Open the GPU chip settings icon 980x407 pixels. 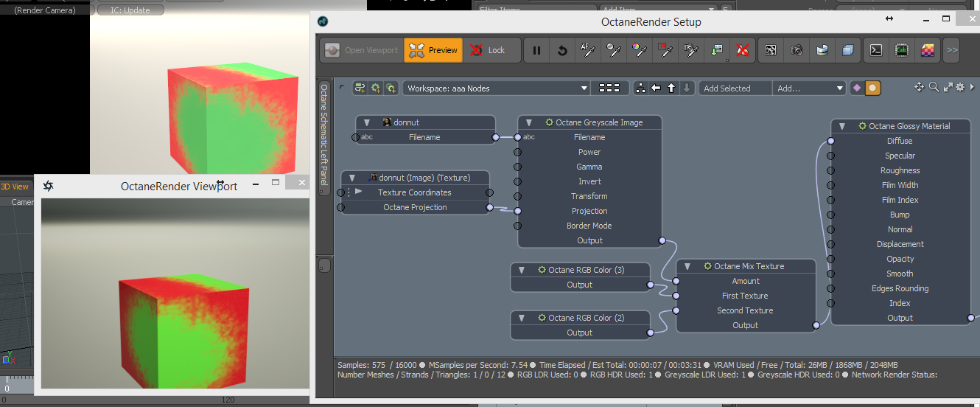tap(902, 50)
